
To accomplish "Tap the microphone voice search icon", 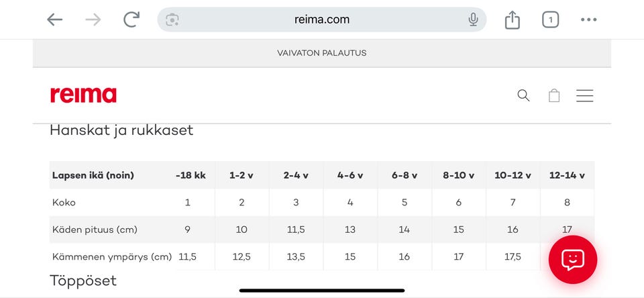I will click(473, 19).
